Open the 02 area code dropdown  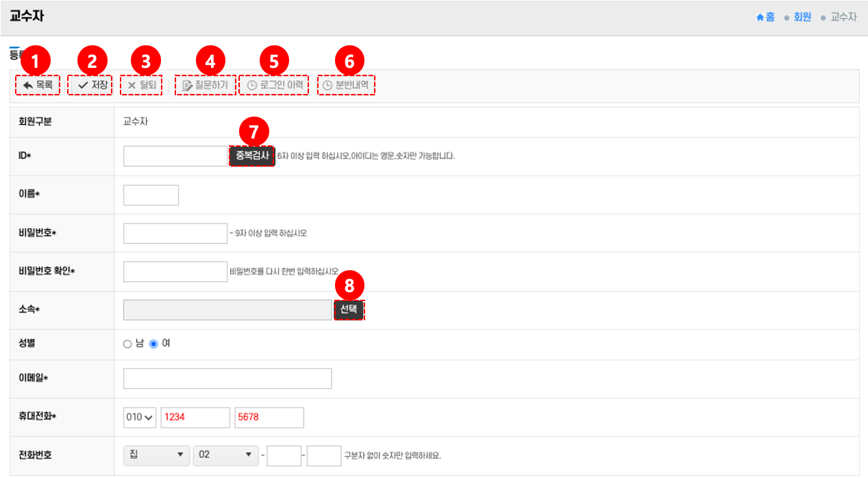tap(225, 455)
